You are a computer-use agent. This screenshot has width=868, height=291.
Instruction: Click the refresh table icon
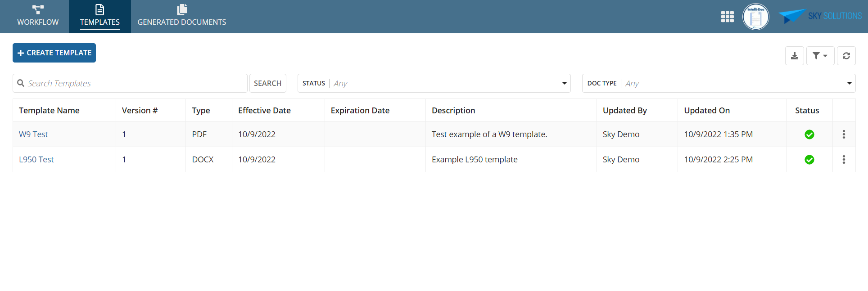846,56
